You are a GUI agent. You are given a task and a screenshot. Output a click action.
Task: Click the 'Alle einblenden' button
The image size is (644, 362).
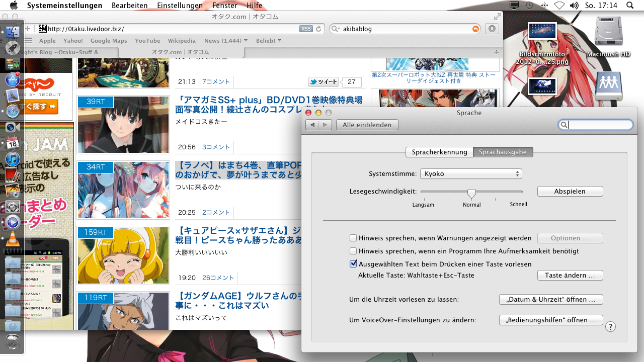click(x=367, y=125)
